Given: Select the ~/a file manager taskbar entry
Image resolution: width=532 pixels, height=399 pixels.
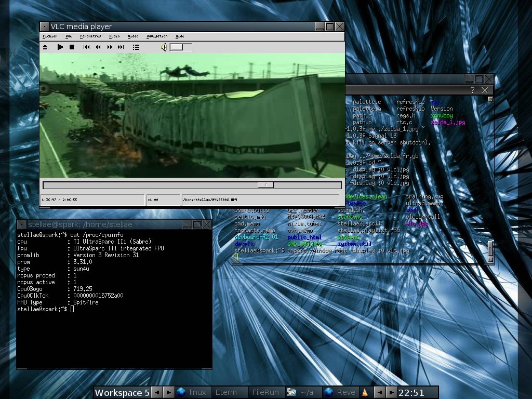Looking at the screenshot, I should tap(303, 393).
